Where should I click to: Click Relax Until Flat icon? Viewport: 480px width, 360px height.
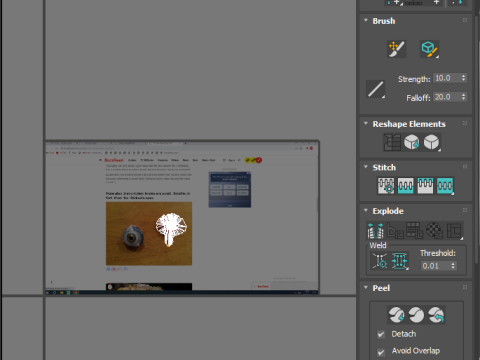[412, 142]
